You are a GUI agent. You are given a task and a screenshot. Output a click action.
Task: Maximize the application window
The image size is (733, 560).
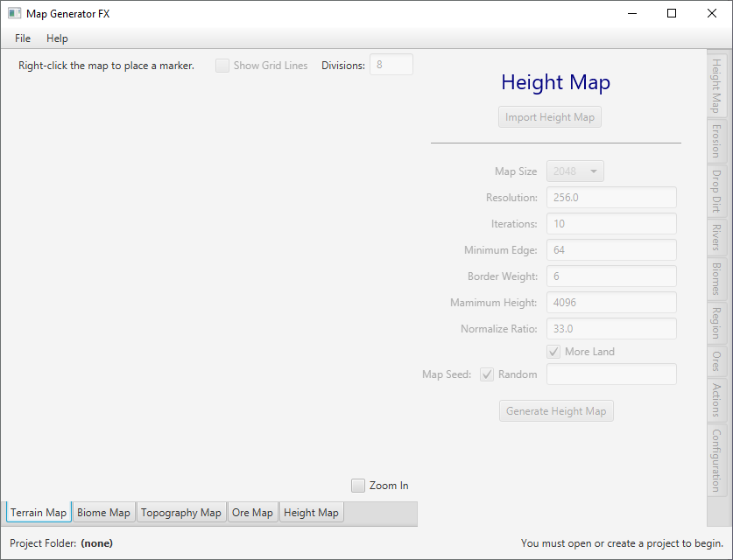coord(672,13)
